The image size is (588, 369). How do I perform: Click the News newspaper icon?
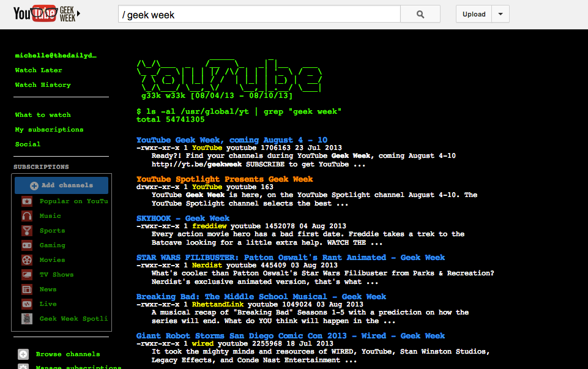(27, 289)
